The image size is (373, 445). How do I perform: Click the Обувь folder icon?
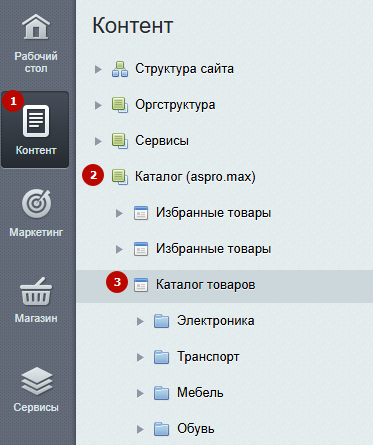click(x=162, y=429)
